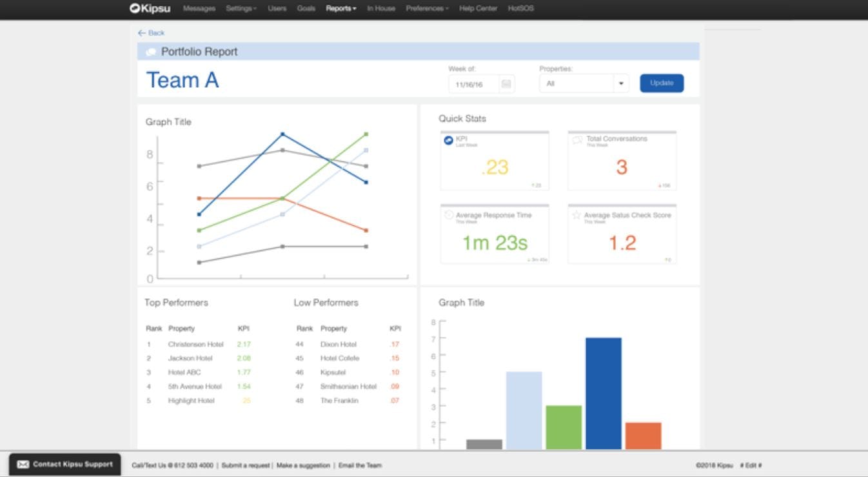The image size is (868, 477).
Task: Open the Help Center menu item
Action: point(477,8)
